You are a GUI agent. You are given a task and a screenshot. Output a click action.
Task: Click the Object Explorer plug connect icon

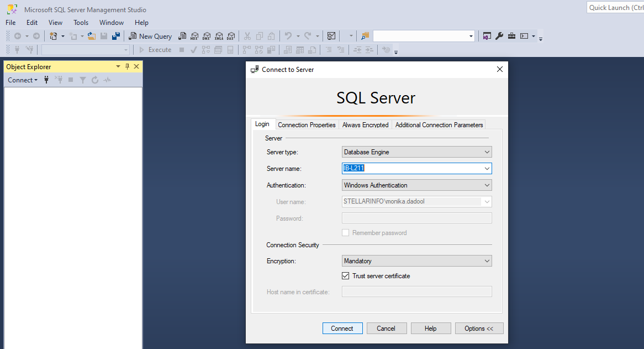tap(46, 80)
